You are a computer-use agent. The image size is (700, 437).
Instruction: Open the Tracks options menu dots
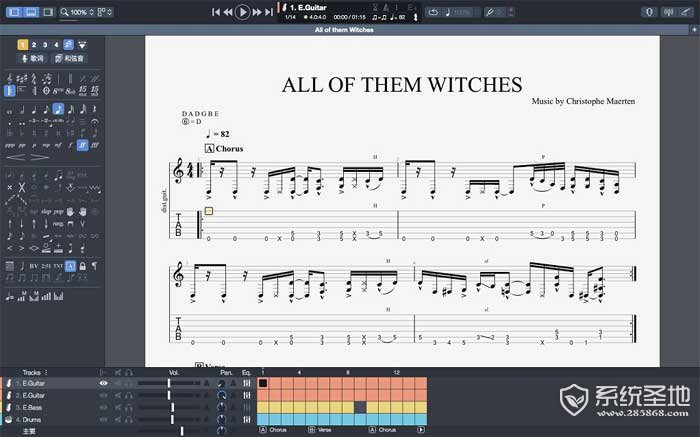46,372
